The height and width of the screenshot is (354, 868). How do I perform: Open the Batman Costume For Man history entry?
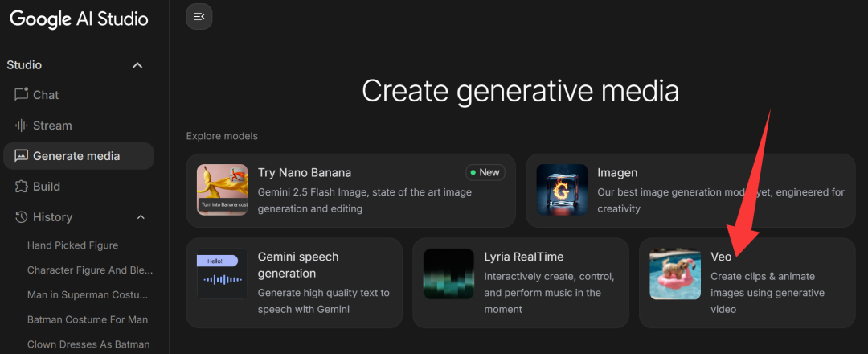pos(88,319)
